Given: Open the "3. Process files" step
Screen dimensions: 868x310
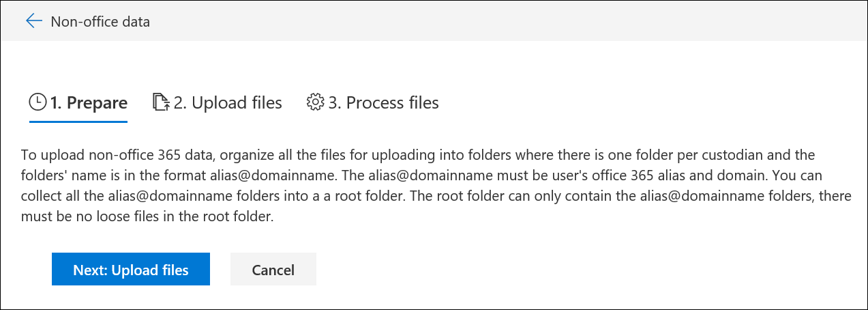Looking at the screenshot, I should coord(383,103).
